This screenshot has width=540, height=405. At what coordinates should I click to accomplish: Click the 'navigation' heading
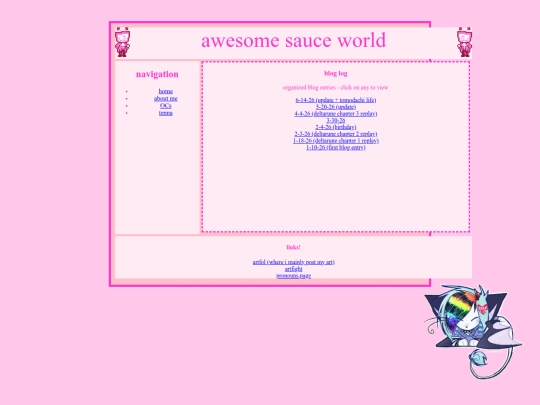click(x=157, y=74)
